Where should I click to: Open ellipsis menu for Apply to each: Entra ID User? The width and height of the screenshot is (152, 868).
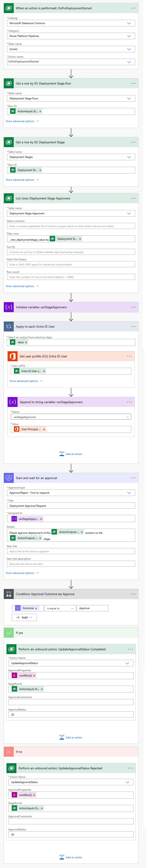[133, 327]
